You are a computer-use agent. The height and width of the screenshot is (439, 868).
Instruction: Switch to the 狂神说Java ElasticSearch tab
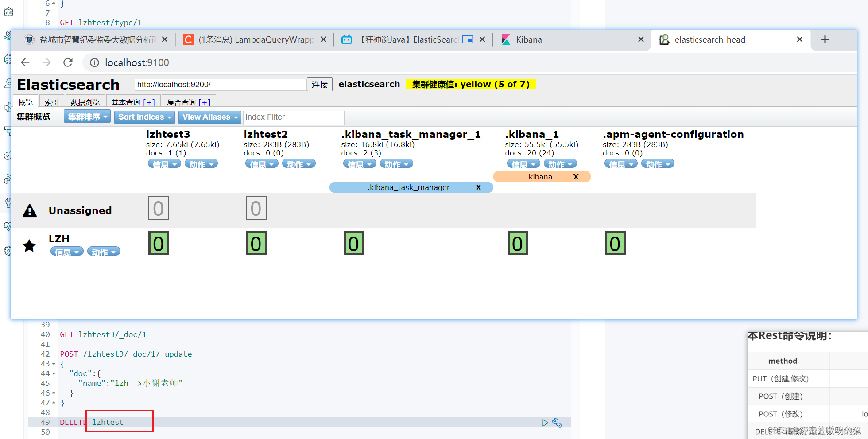[x=412, y=39]
